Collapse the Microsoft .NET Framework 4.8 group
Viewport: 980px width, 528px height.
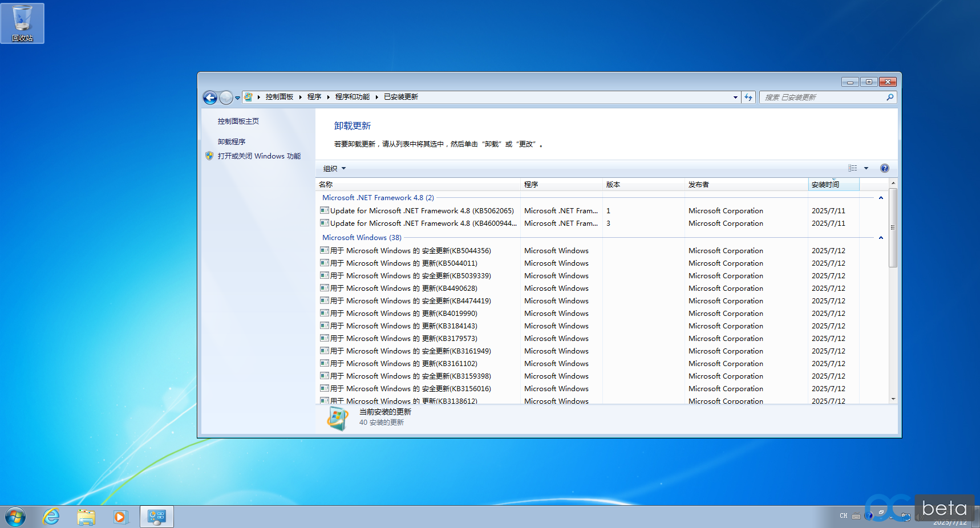[881, 198]
